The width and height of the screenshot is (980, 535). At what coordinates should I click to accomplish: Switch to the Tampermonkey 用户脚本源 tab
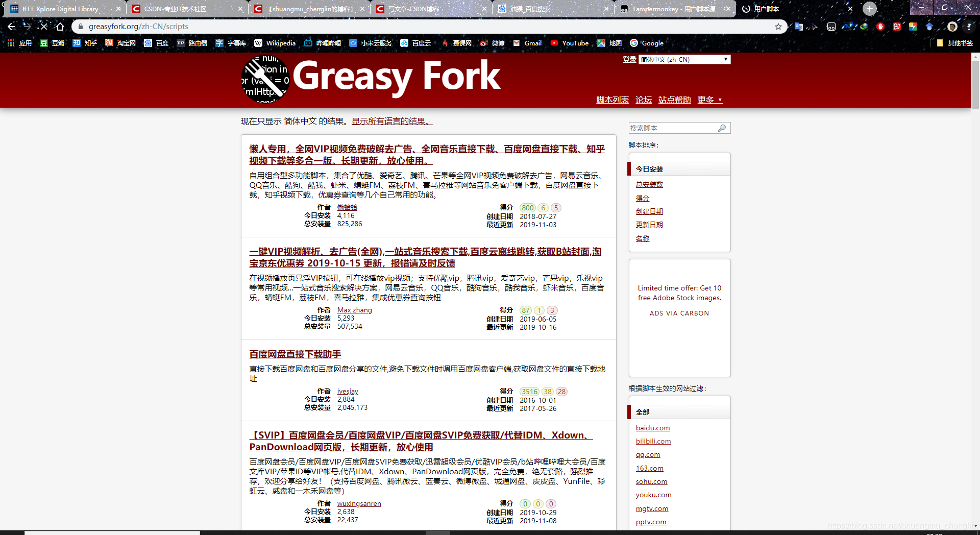673,9
